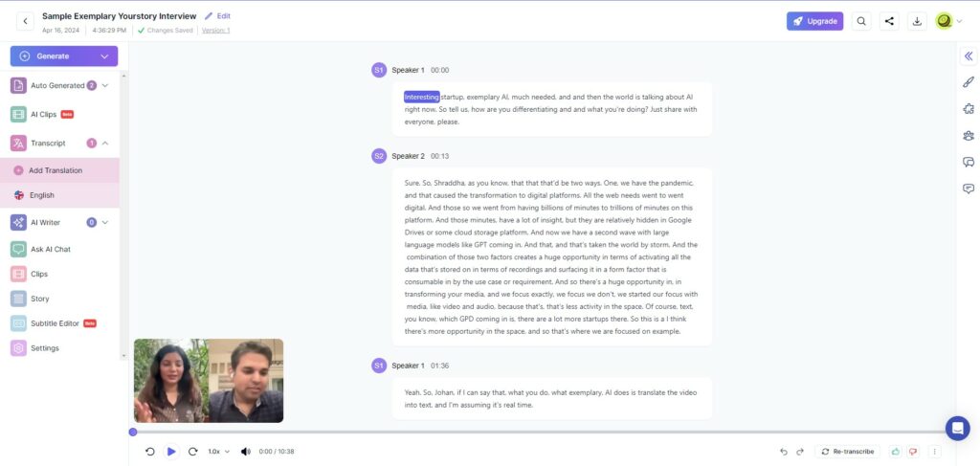Play the interview recording

tap(171, 452)
